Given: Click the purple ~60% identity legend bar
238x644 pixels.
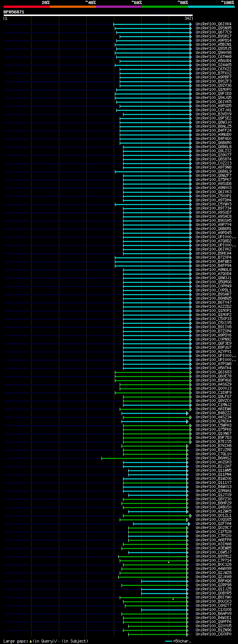Looking at the screenshot, I should pyautogui.click(x=119, y=7).
